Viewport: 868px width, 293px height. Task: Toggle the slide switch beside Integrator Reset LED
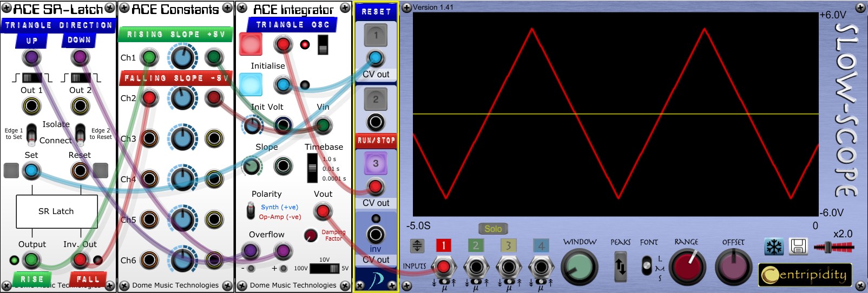(x=323, y=45)
